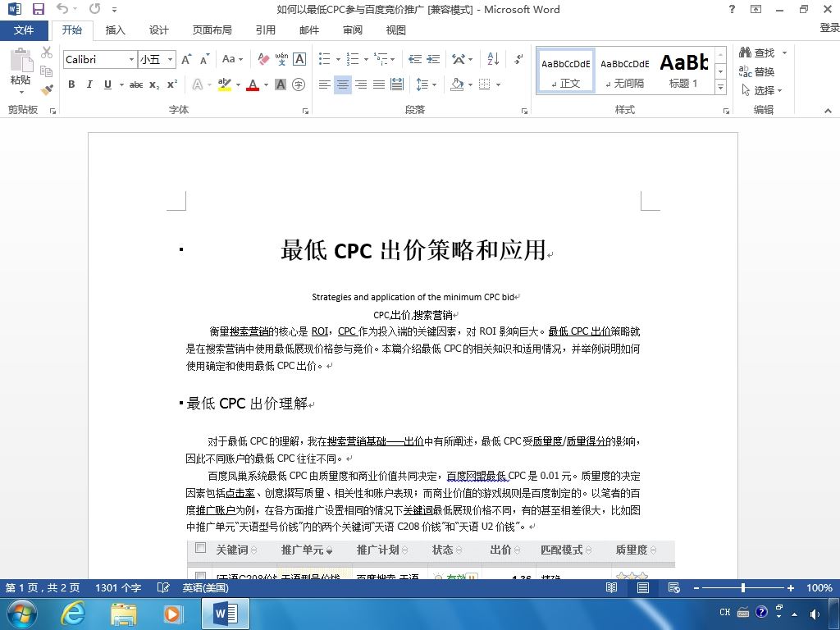Adjust the zoom slider handle
The image size is (840, 630).
(x=743, y=587)
